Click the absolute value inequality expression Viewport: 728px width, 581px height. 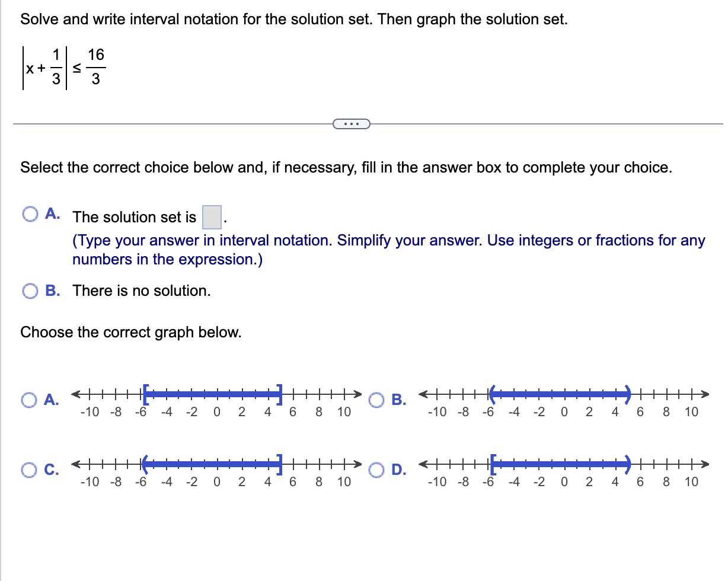(62, 68)
